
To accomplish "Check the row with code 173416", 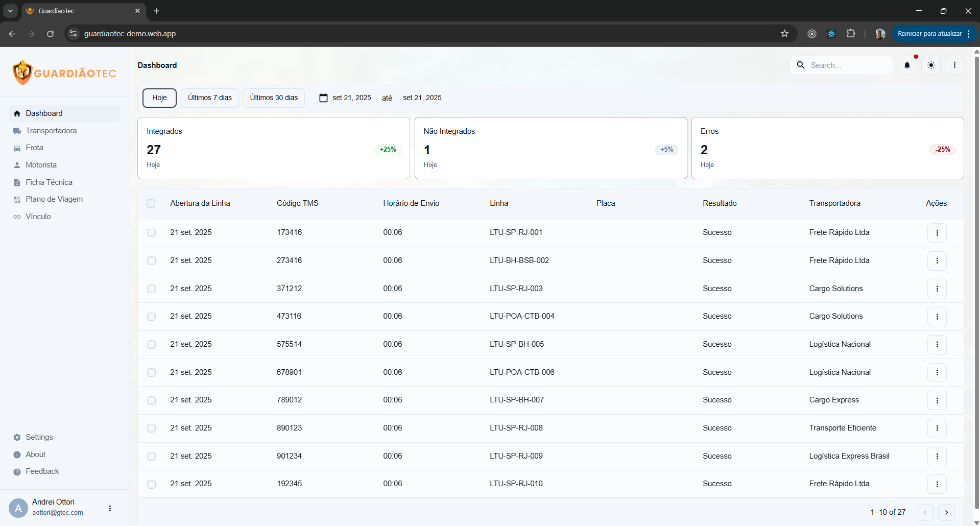I will pos(151,233).
